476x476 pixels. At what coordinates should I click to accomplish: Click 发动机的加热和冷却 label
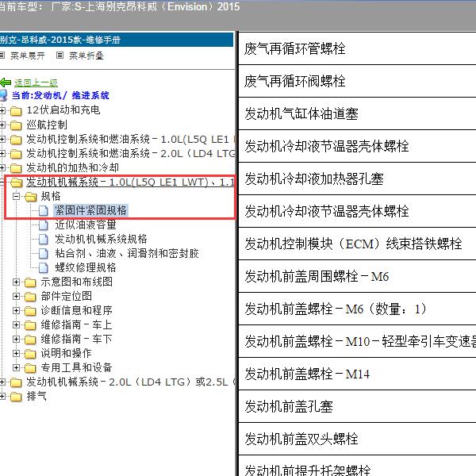(x=72, y=167)
